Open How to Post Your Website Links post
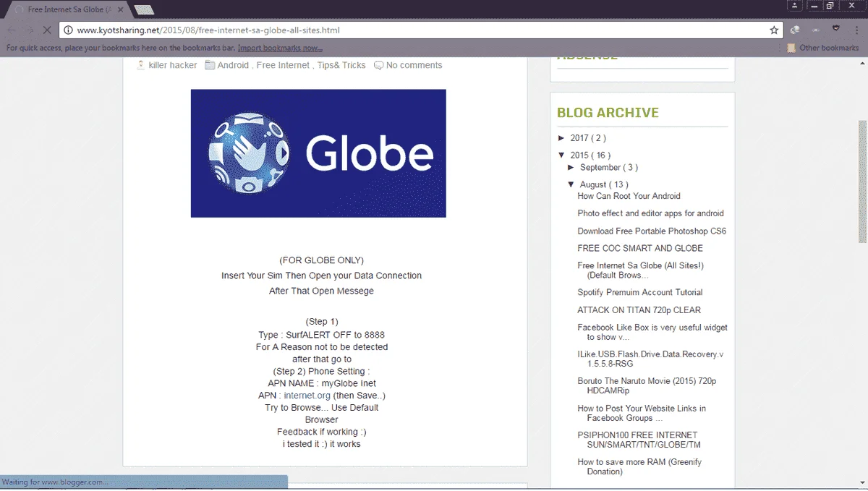Image resolution: width=868 pixels, height=491 pixels. (x=642, y=413)
